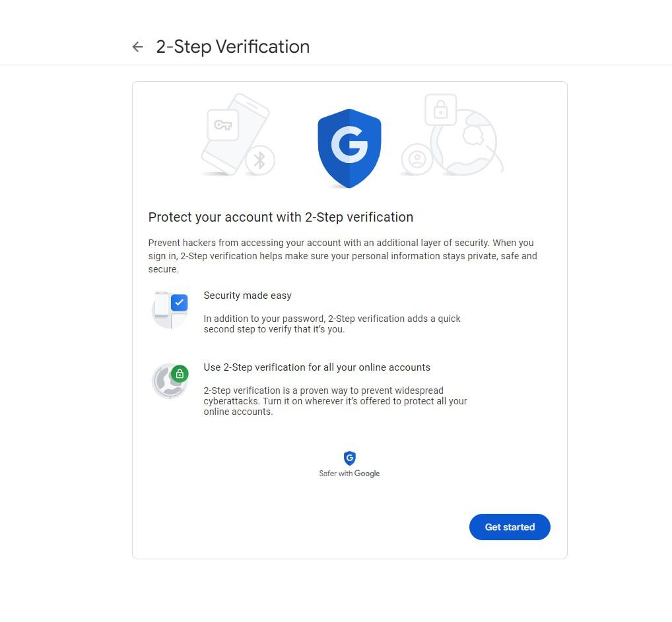Click the 'quick second step' description text

[x=332, y=324]
